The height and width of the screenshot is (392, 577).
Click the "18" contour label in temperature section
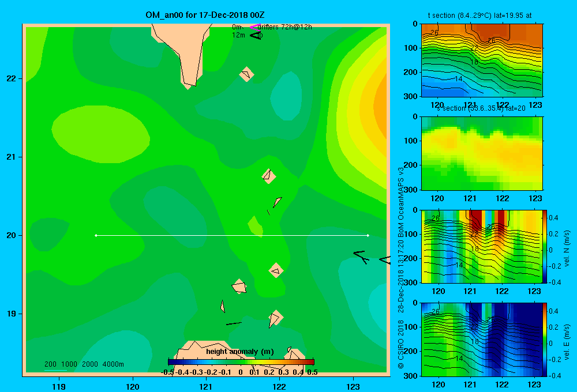point(474,62)
